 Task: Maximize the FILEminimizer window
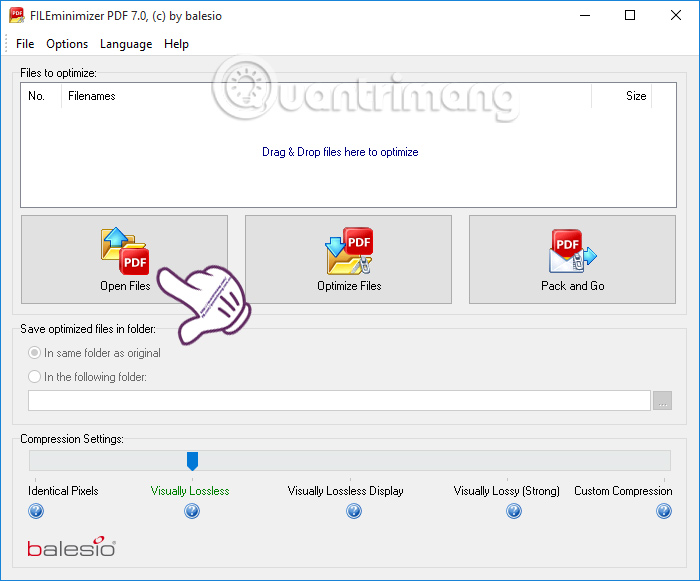(630, 15)
